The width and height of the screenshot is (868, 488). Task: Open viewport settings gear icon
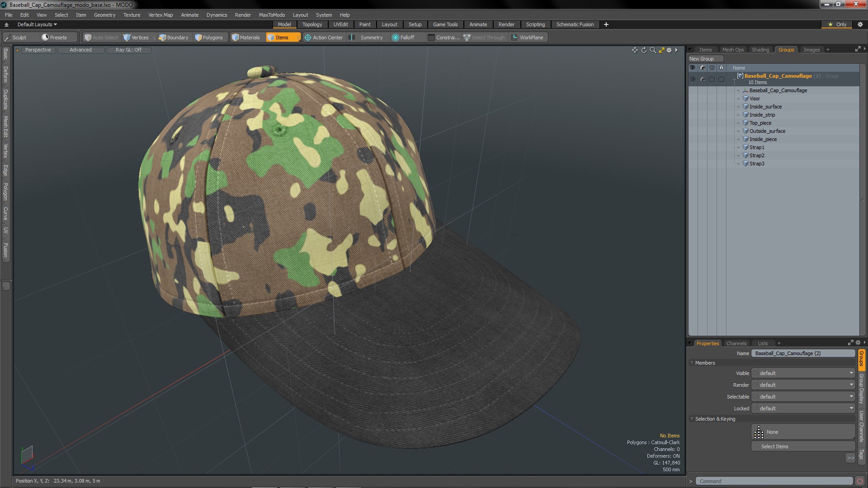click(x=669, y=50)
